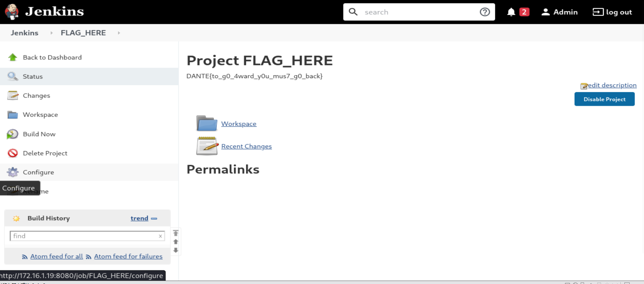Click the Build History sun weather icon
Screen dimensions: 644x284
pos(16,218)
